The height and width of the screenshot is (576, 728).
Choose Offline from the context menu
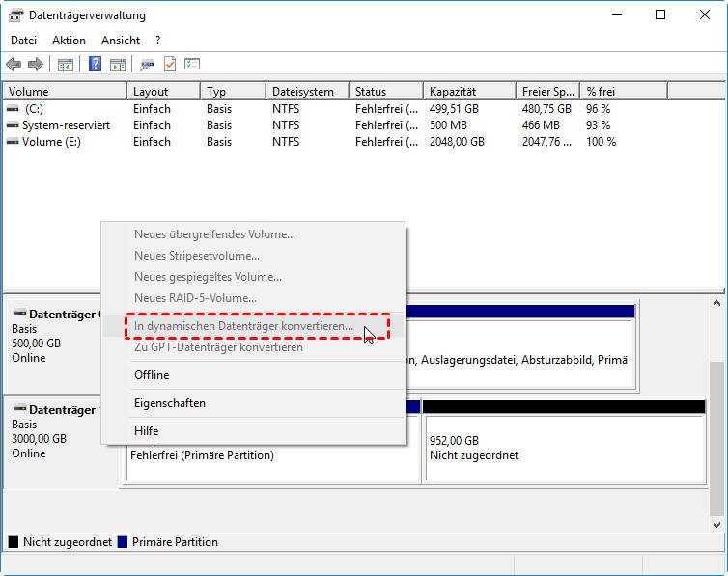tap(254, 375)
